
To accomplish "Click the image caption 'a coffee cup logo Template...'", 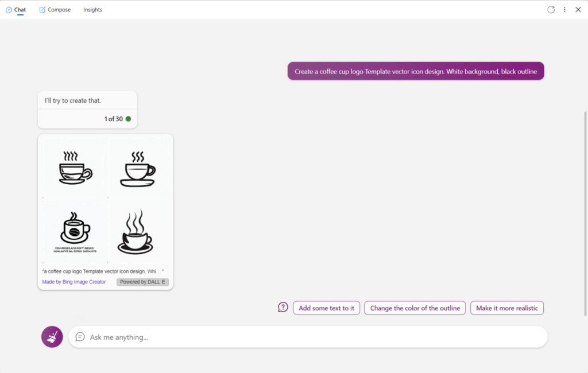I will point(103,271).
